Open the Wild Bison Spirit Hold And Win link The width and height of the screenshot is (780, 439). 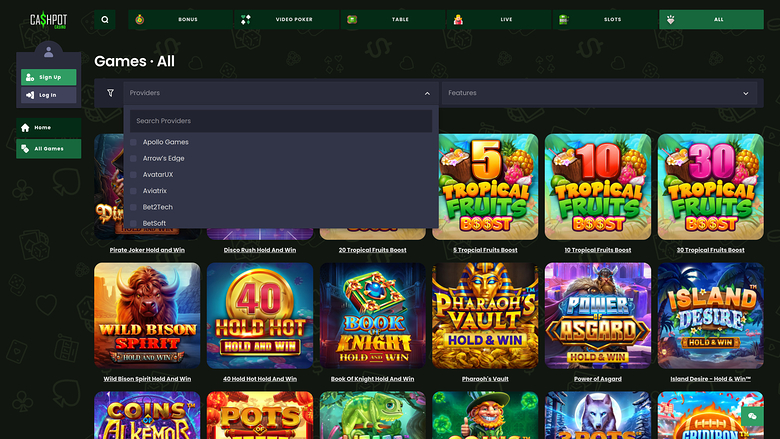pyautogui.click(x=147, y=379)
